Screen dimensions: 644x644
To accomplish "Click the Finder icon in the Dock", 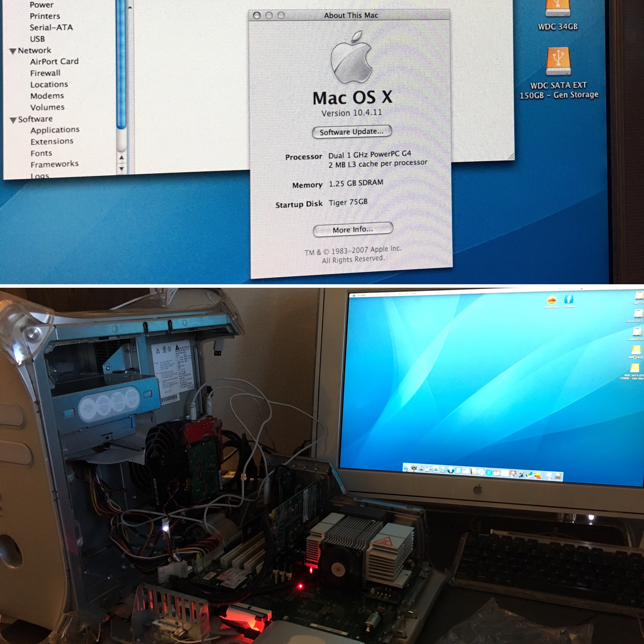I will point(407,468).
